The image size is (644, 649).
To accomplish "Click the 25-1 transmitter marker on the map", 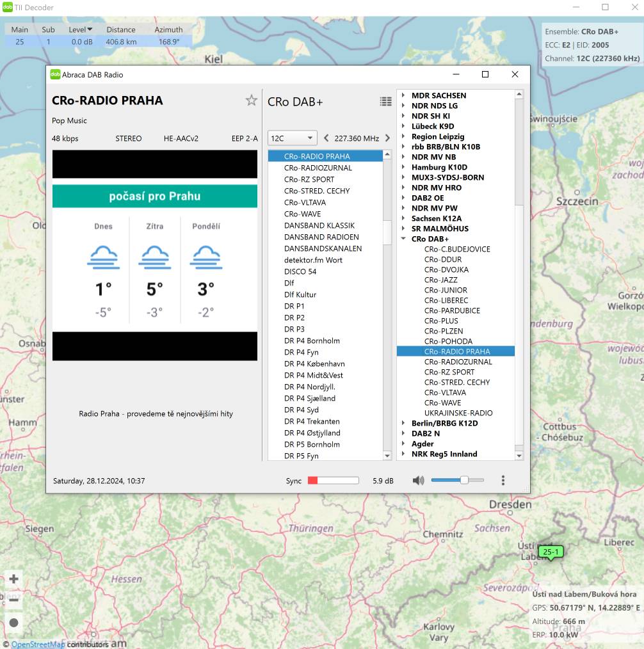I will pyautogui.click(x=550, y=552).
